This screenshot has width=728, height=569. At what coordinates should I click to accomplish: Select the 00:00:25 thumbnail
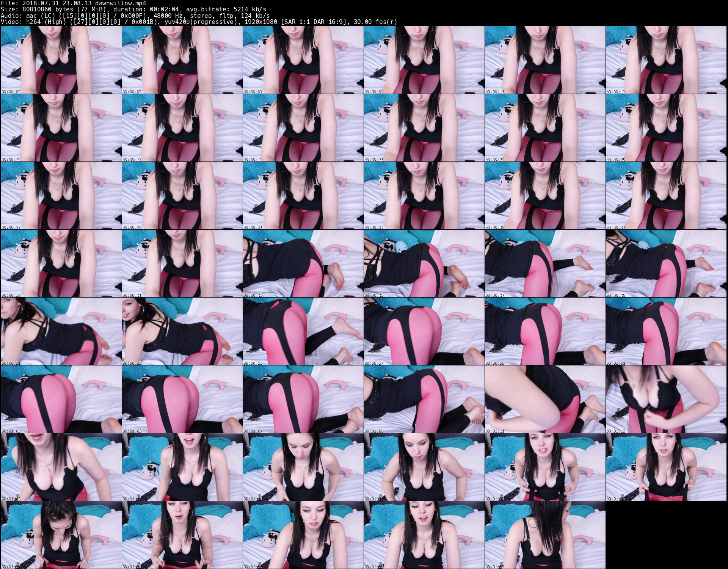(x=666, y=128)
